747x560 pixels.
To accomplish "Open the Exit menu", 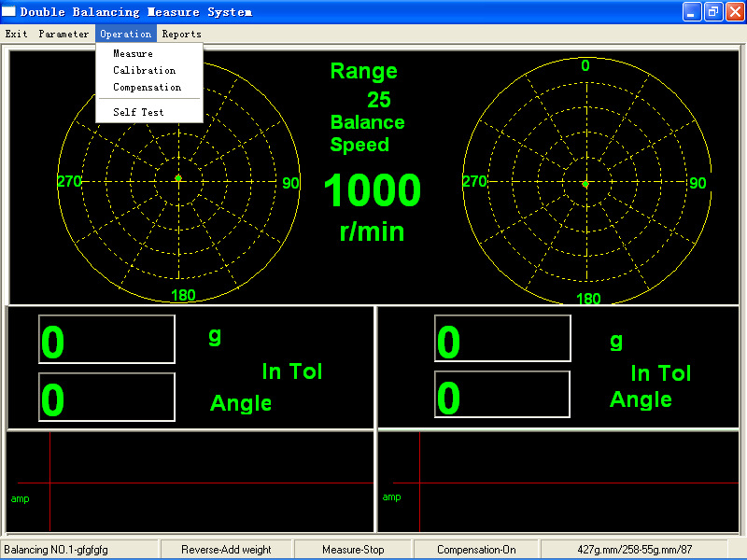I will (16, 34).
